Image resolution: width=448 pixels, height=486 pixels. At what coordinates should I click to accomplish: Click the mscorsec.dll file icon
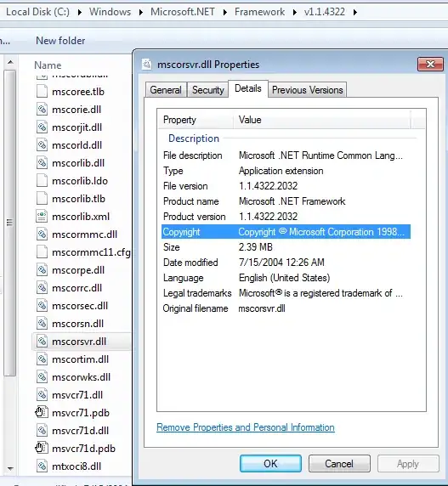(x=42, y=306)
